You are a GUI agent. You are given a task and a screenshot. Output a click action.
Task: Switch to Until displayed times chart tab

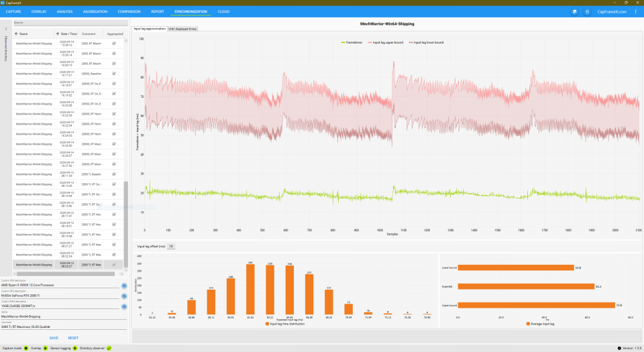click(x=182, y=29)
